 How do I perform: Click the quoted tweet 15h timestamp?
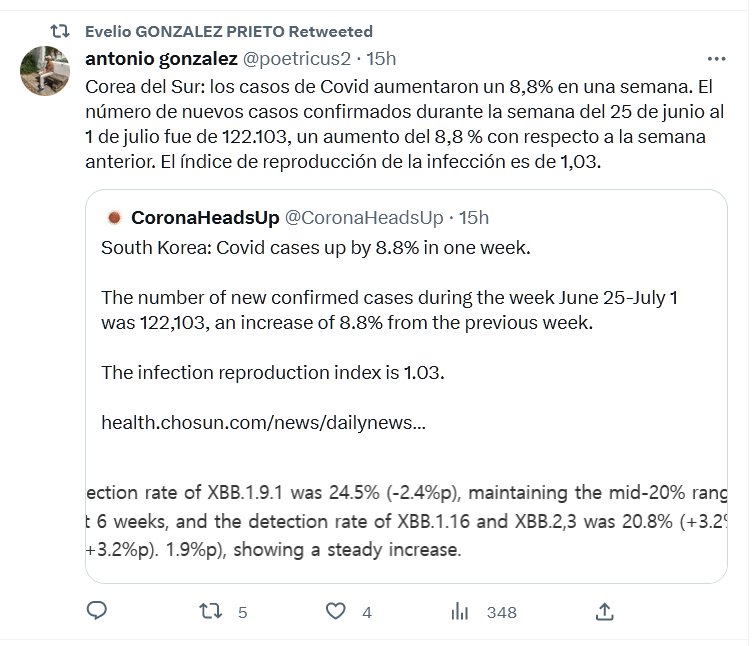pos(474,217)
